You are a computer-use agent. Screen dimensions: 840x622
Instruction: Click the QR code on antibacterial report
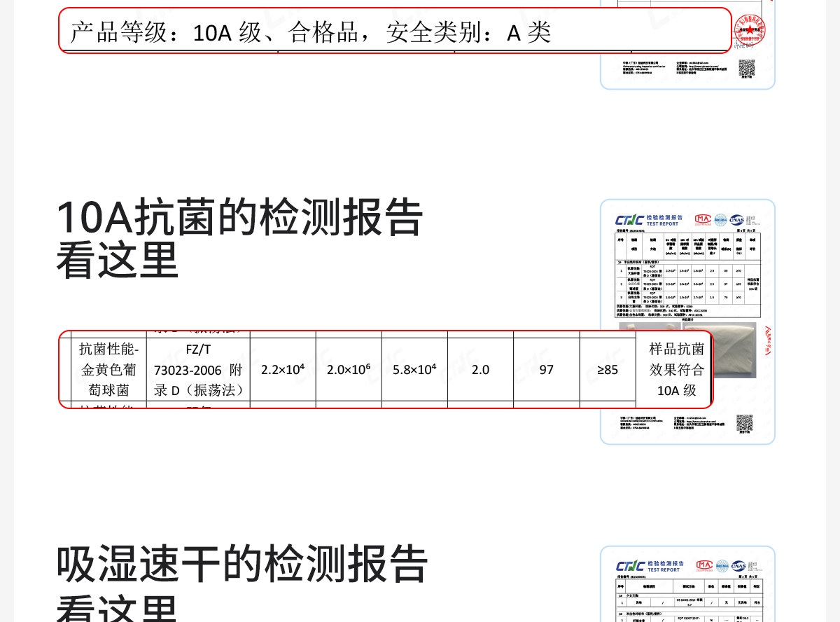point(745,424)
